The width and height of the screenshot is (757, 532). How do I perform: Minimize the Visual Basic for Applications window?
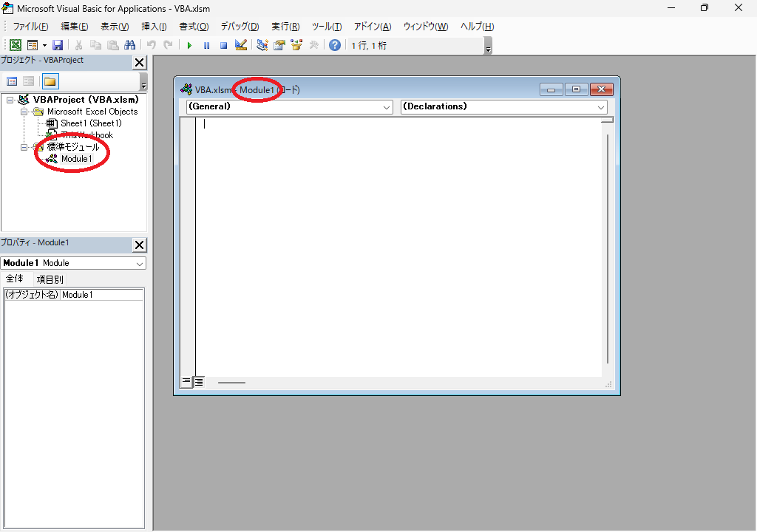coord(671,7)
